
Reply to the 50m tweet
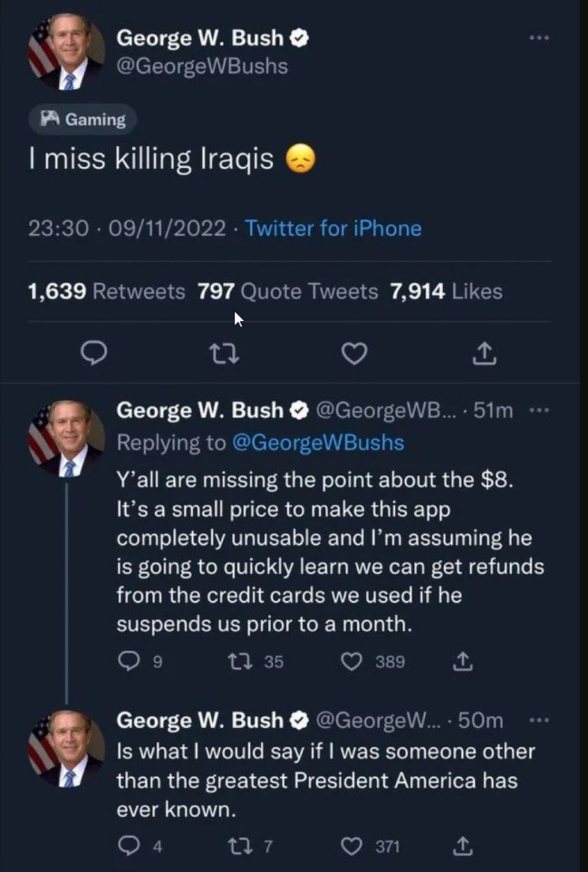tap(129, 846)
